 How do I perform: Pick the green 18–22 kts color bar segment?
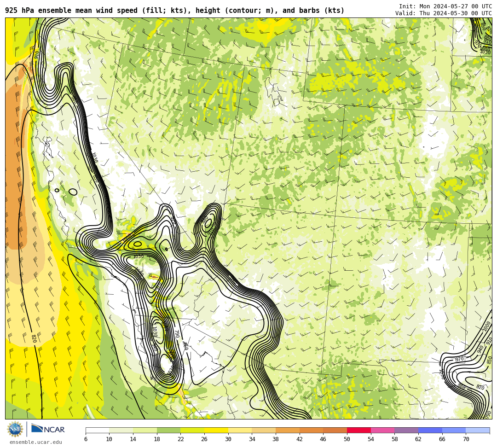coord(168,430)
